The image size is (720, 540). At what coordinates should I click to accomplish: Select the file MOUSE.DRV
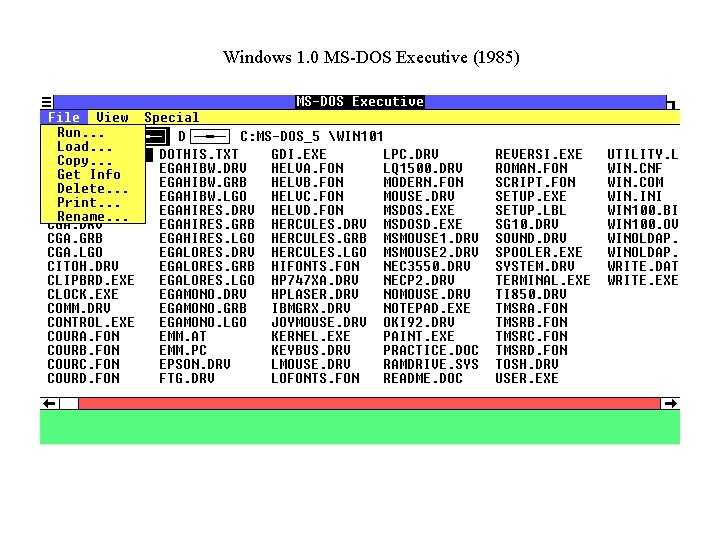419,196
